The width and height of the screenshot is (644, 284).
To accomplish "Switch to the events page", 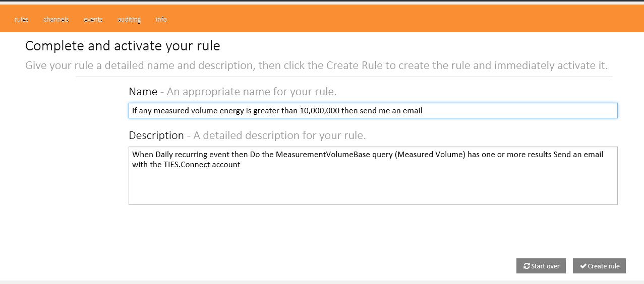I will click(93, 20).
